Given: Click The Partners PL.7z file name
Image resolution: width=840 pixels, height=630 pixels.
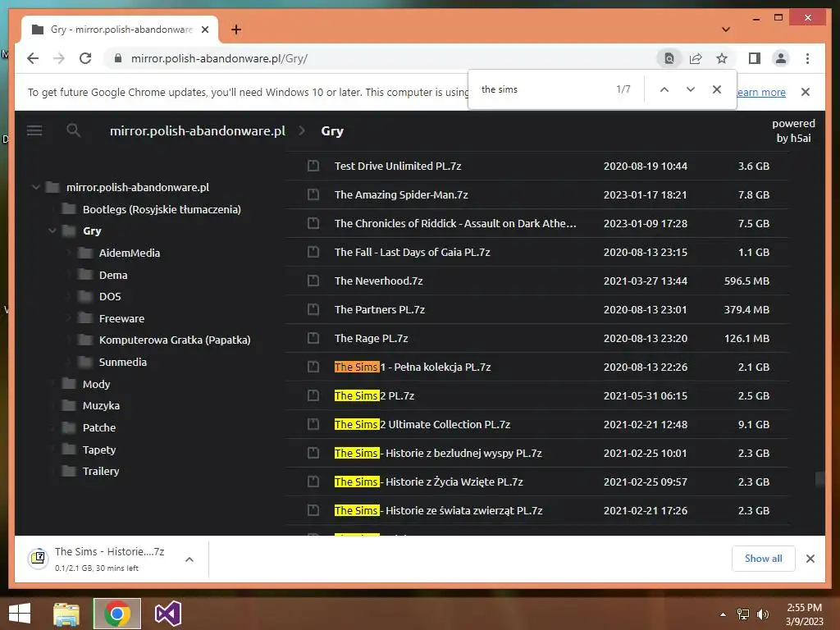Looking at the screenshot, I should [x=380, y=309].
